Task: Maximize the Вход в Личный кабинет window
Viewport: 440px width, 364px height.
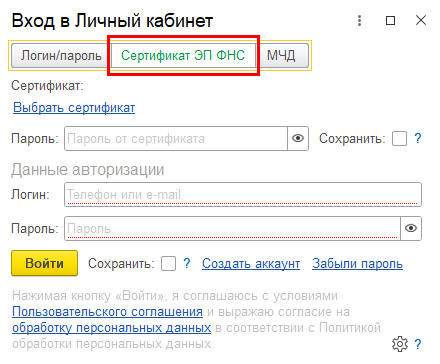Action: tap(390, 21)
